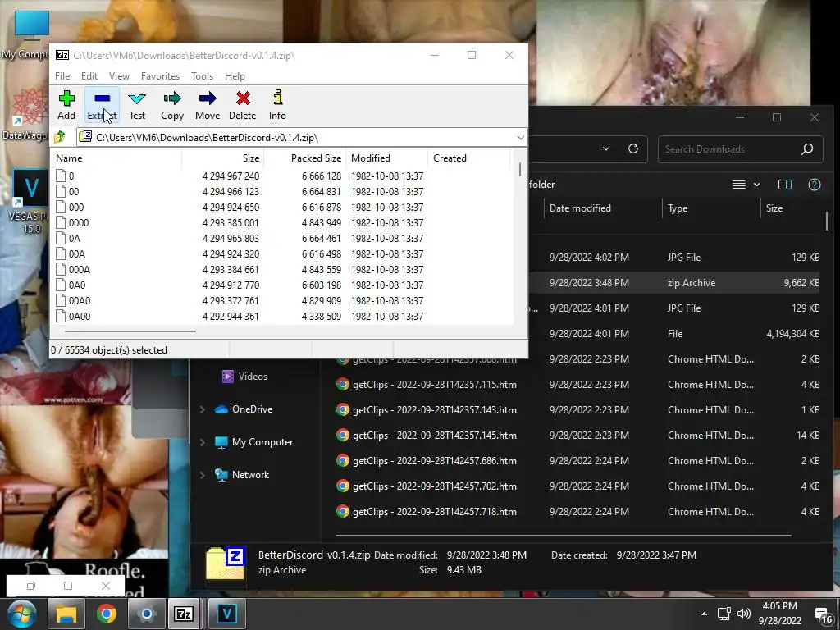This screenshot has height=630, width=840.
Task: Click the Extract toolbar button in 7-Zip
Action: click(x=102, y=105)
